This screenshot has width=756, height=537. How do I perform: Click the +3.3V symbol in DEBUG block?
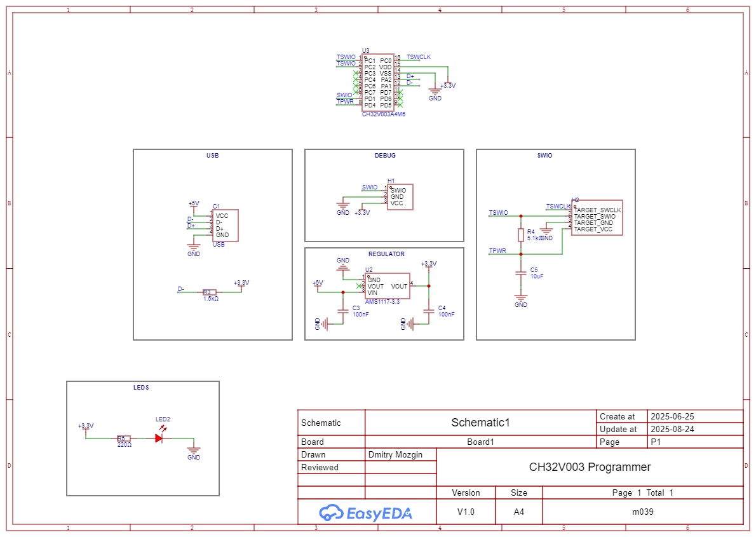pyautogui.click(x=362, y=211)
